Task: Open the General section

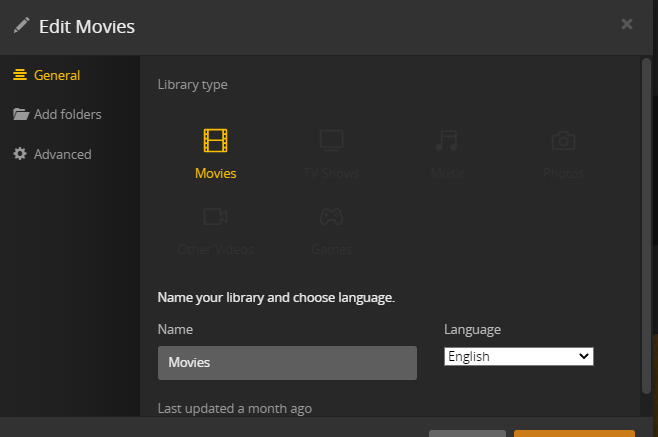Action: pyautogui.click(x=47, y=75)
